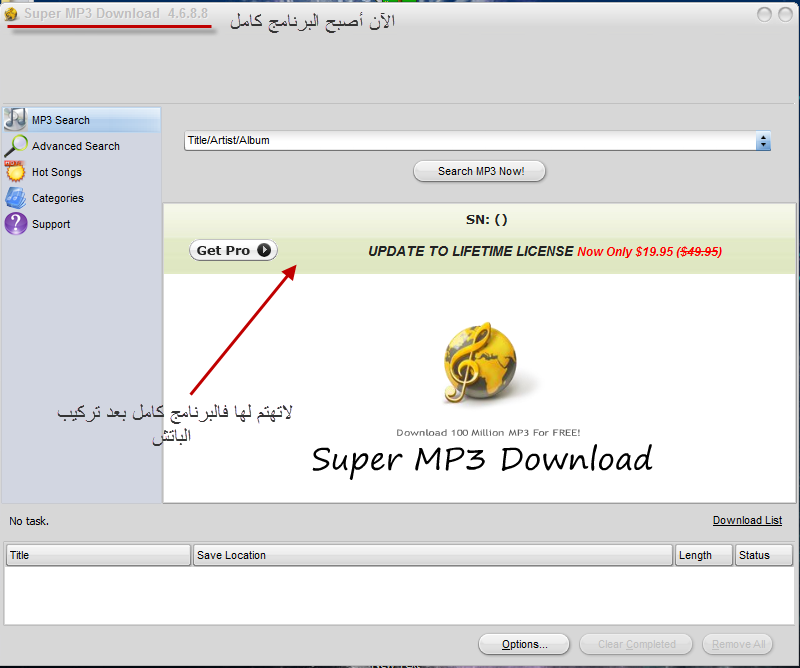Expand the Title/Artist/Album search dropdown arrow
The width and height of the screenshot is (800, 668).
click(x=763, y=141)
